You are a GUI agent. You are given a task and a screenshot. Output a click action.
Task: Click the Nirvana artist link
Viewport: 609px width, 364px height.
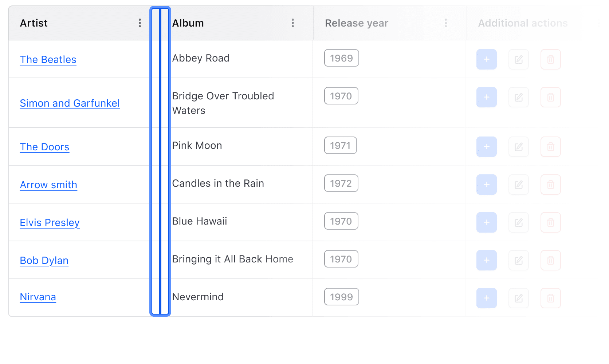pyautogui.click(x=38, y=297)
